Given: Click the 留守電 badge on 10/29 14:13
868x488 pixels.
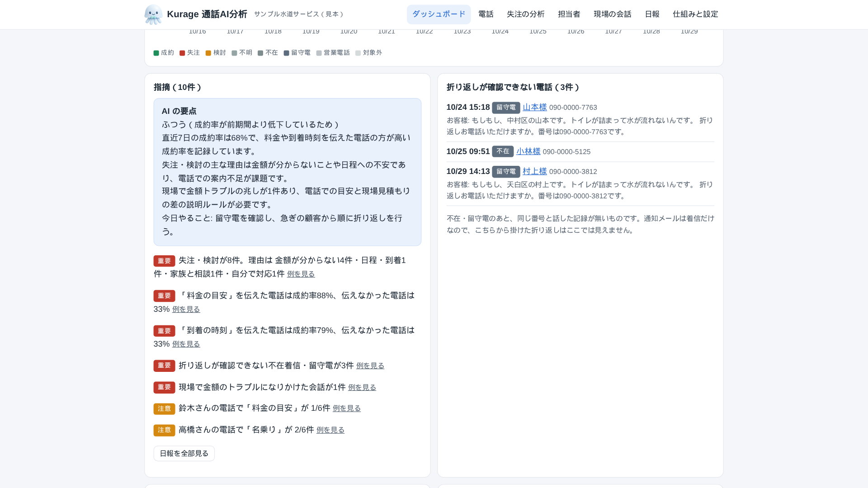Looking at the screenshot, I should pos(506,172).
